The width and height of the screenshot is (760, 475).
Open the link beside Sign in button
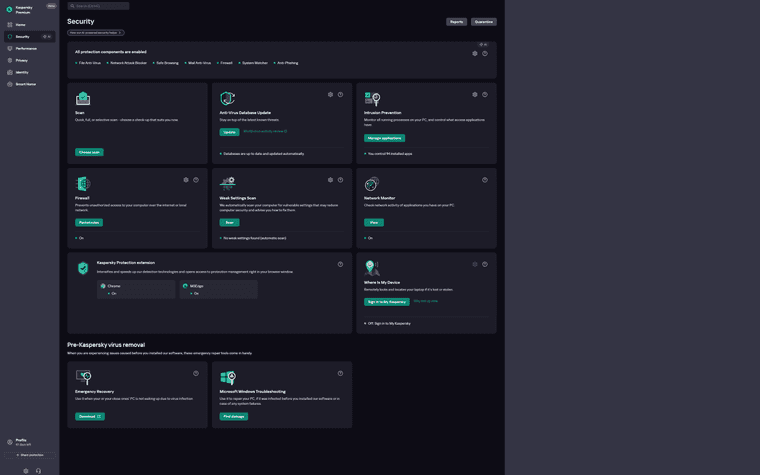tap(426, 301)
